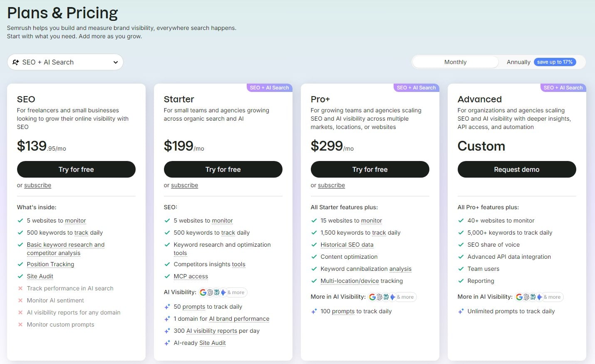Click AI platforms icons pill in Pro+ card
This screenshot has height=364, width=595.
pyautogui.click(x=392, y=297)
